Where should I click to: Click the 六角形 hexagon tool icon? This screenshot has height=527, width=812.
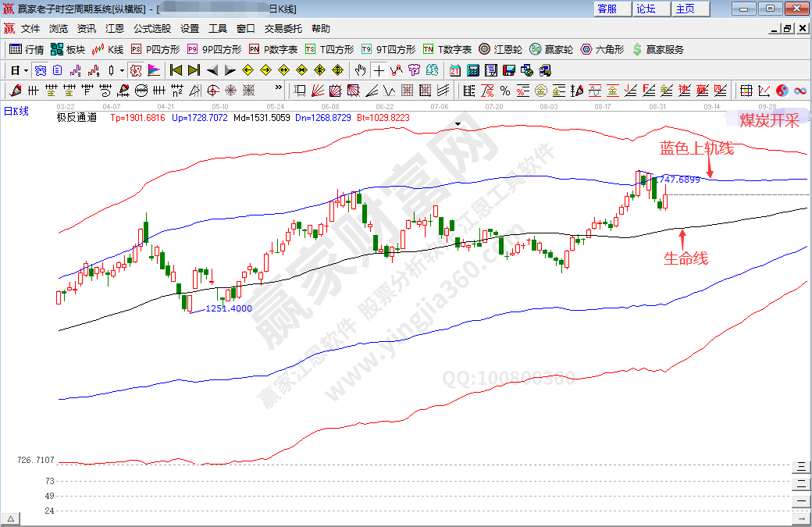point(601,49)
